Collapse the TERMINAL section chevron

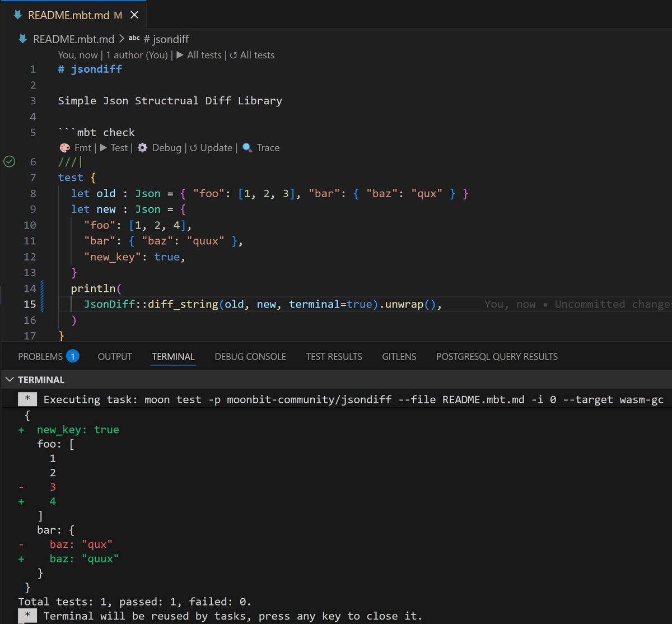[10, 379]
